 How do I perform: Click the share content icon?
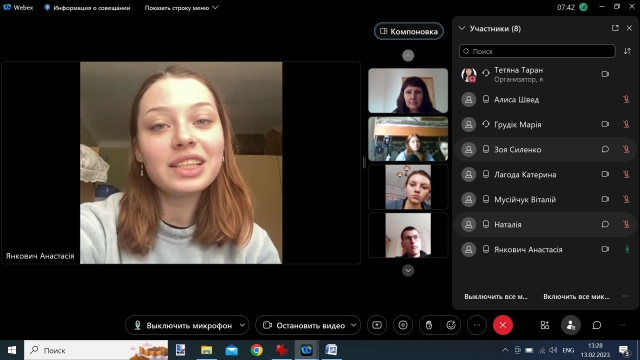[x=377, y=325]
